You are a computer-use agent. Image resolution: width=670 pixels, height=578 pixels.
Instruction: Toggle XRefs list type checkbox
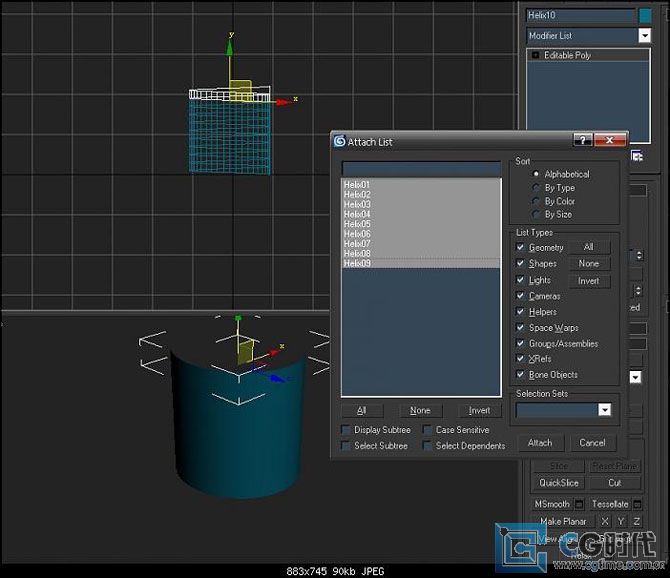(x=520, y=358)
